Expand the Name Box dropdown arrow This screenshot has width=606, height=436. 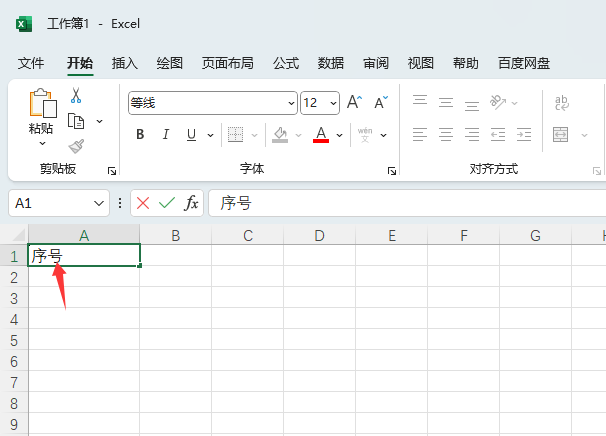tap(99, 203)
